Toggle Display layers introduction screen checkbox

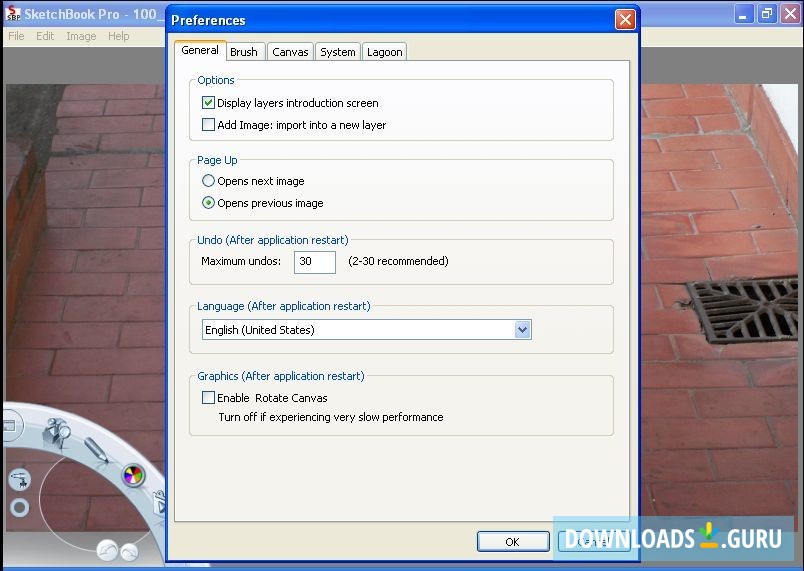point(208,103)
